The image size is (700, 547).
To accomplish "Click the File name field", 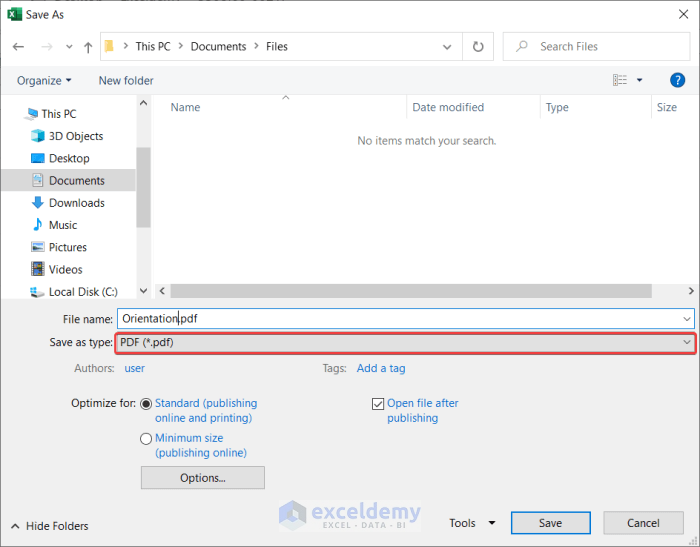I will 406,319.
